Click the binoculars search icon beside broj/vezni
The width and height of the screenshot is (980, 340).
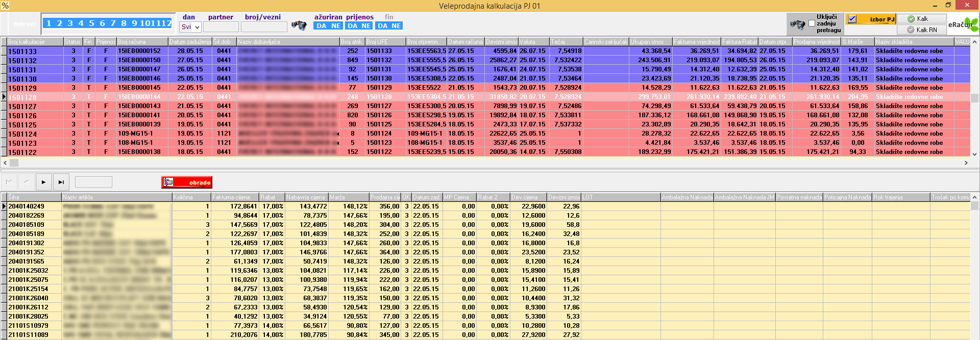coord(299,25)
